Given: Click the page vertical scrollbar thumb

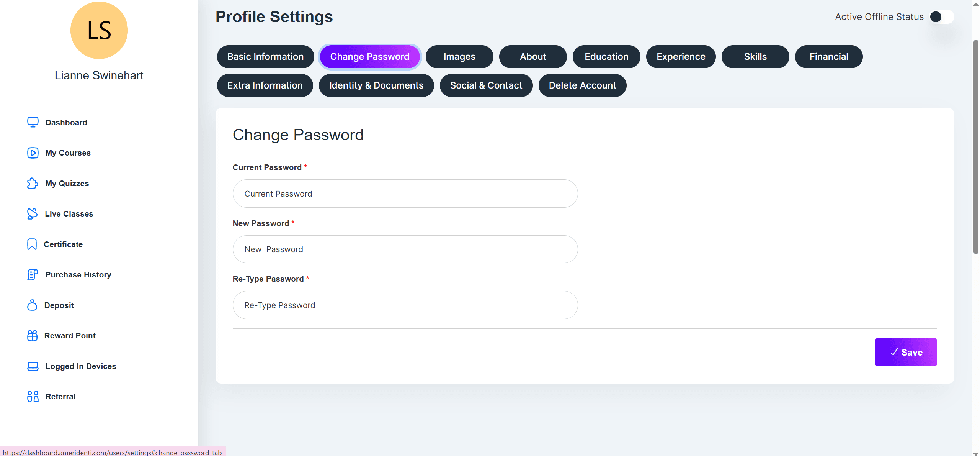Looking at the screenshot, I should click(976, 146).
